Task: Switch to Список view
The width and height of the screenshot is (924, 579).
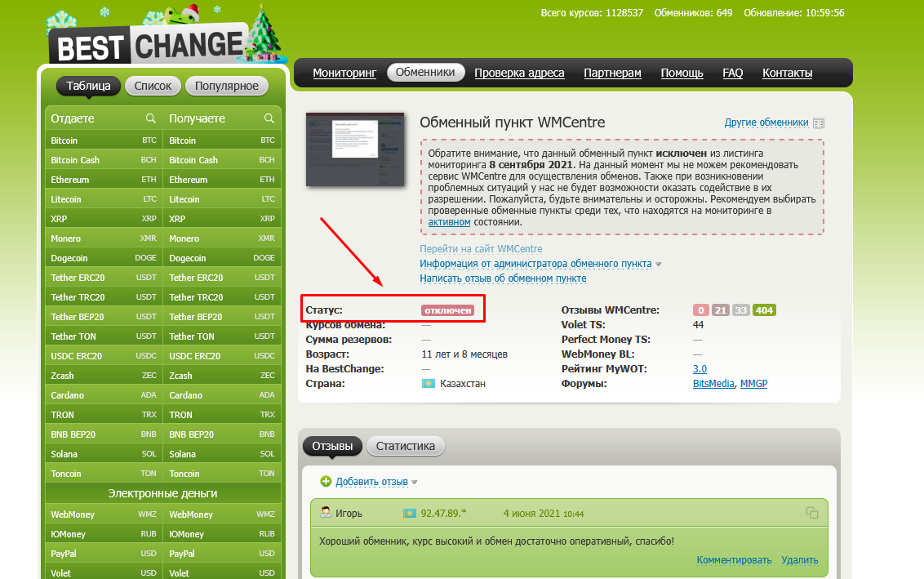Action: 153,86
